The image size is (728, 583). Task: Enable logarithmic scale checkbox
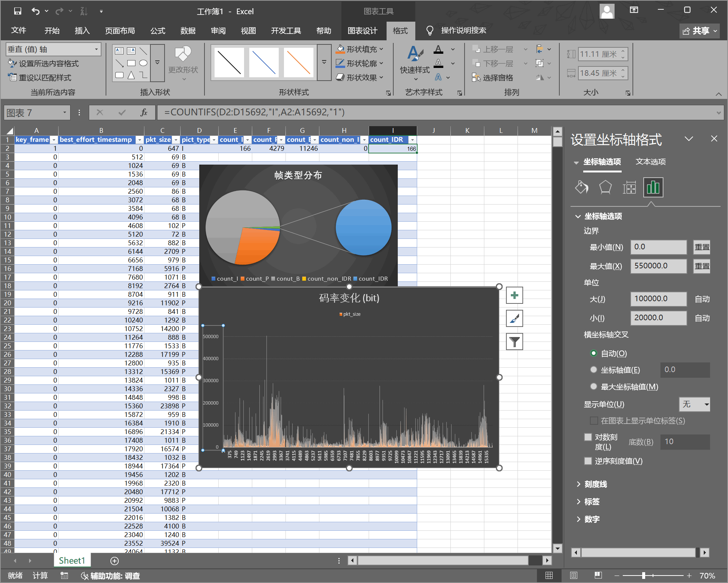(588, 437)
